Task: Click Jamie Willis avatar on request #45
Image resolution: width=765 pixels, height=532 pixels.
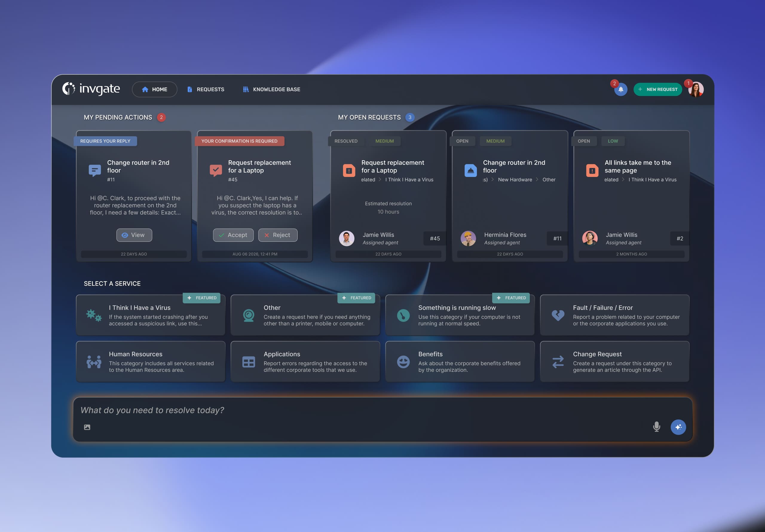Action: pyautogui.click(x=347, y=239)
